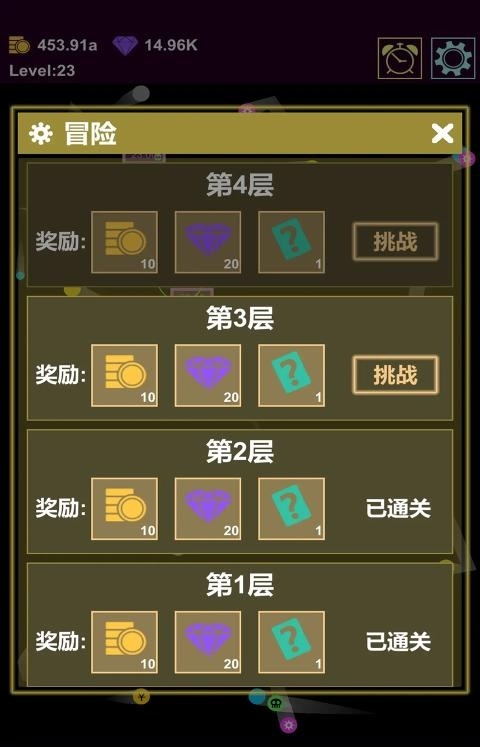Tap the purple gem reward in 第1层

point(208,642)
